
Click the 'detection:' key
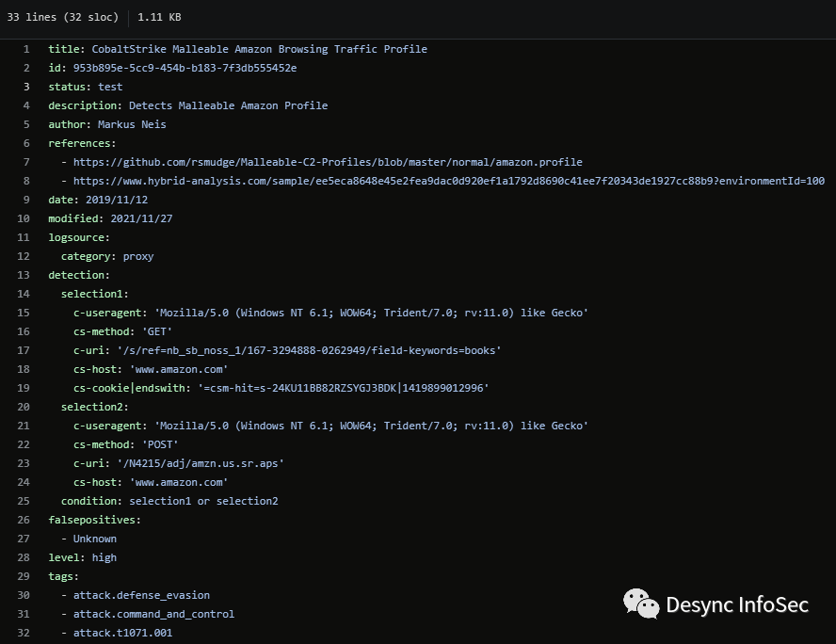pos(79,275)
